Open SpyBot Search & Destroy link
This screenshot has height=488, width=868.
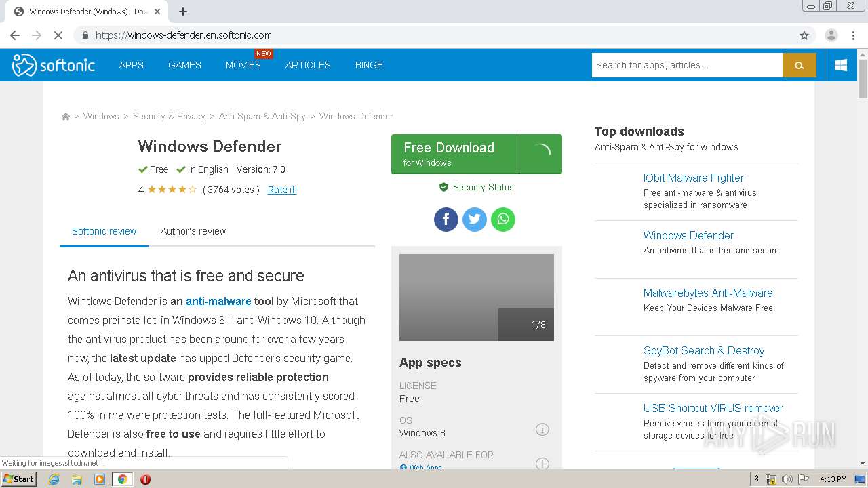[x=704, y=350]
